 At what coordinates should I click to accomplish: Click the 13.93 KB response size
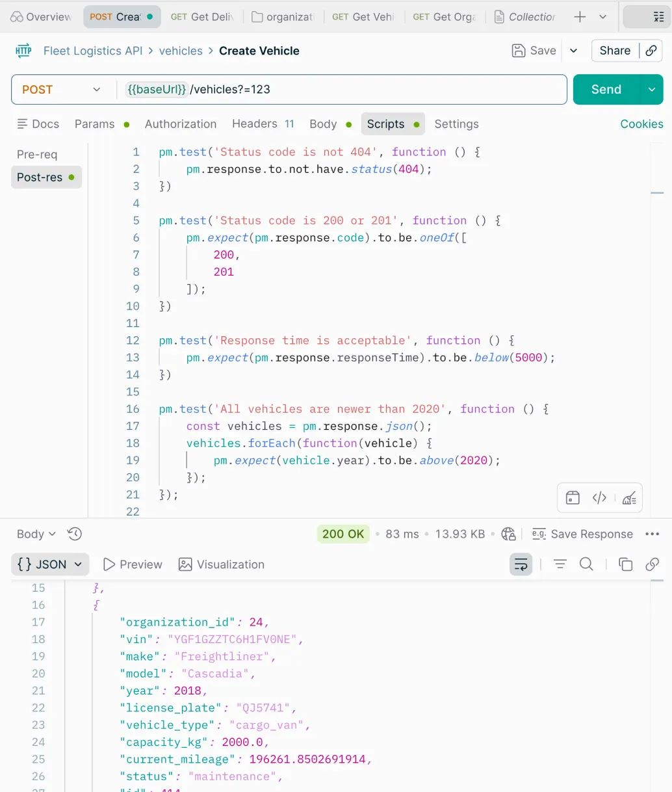click(x=460, y=534)
